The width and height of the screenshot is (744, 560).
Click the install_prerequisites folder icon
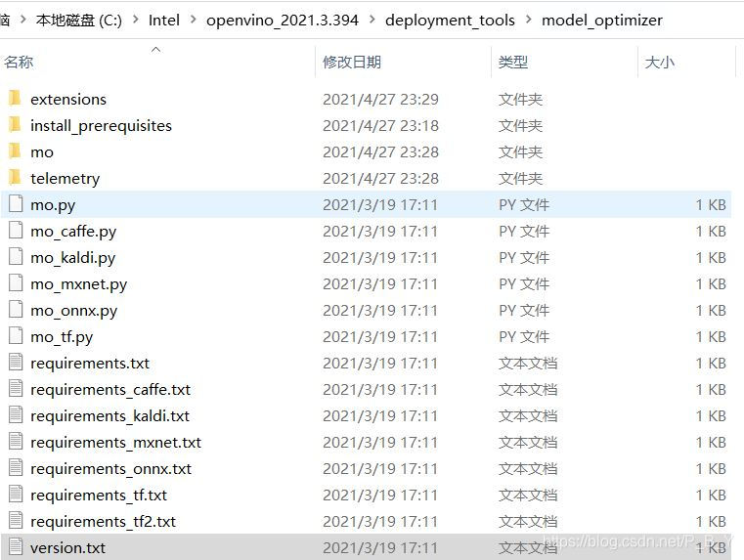click(15, 125)
